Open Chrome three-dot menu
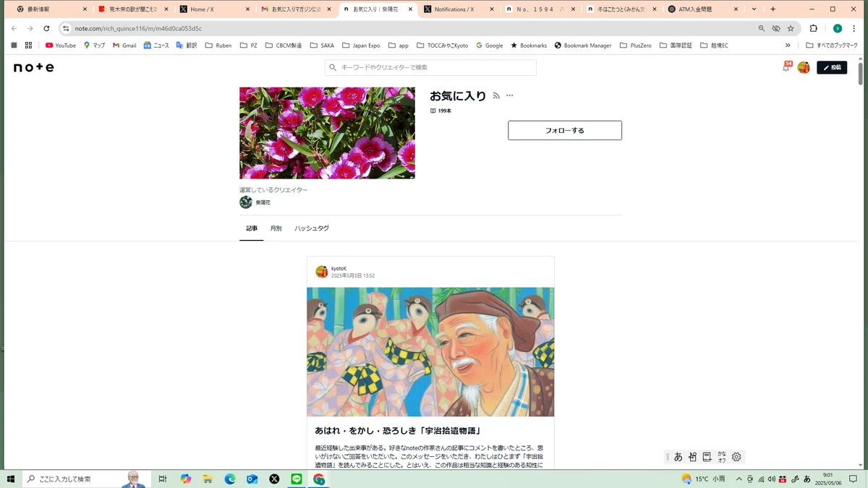 854,28
